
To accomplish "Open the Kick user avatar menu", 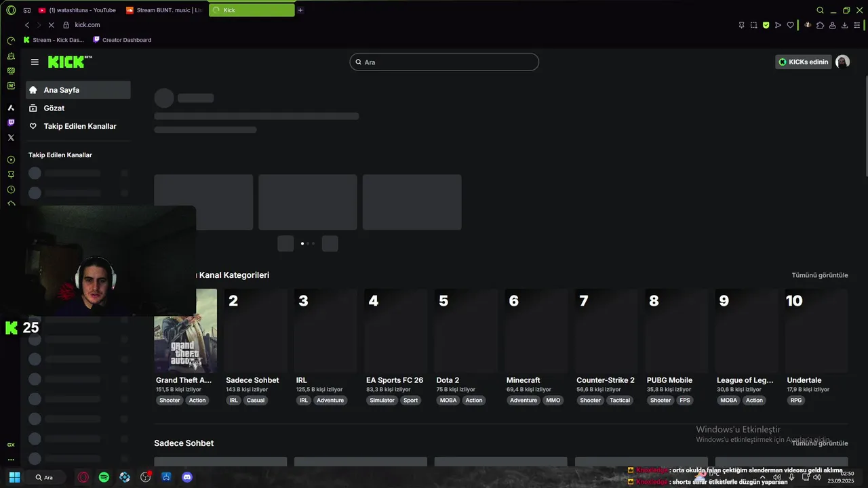I will pos(842,62).
